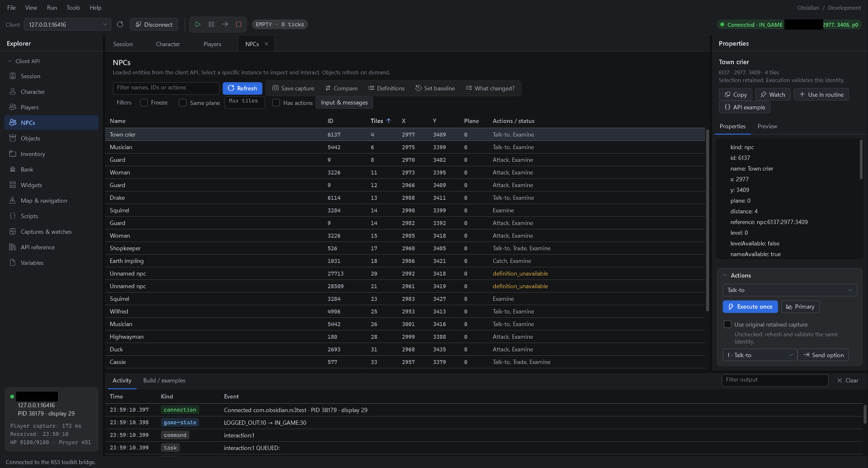The height and width of the screenshot is (468, 868).
Task: Tick the Has actions checkbox
Action: pyautogui.click(x=276, y=103)
